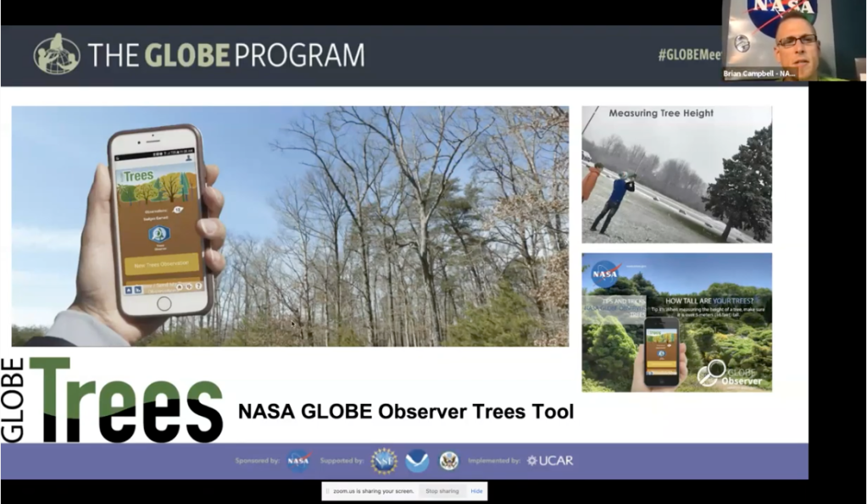Tap the Trees Observer badge on phone
Screen dimensions: 867x504
(x=159, y=234)
